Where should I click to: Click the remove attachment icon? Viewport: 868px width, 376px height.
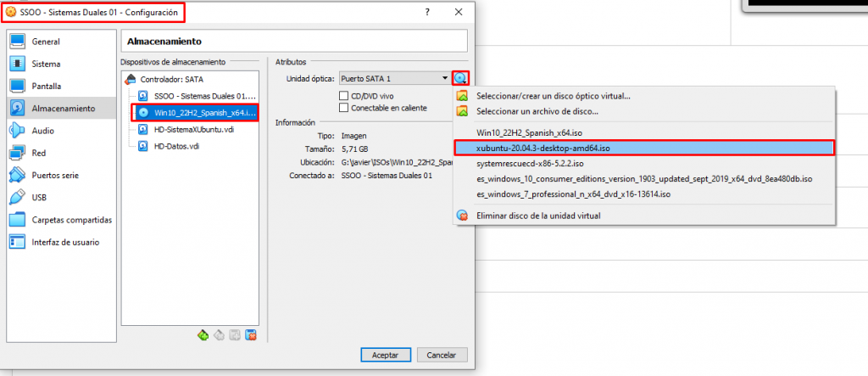point(251,335)
